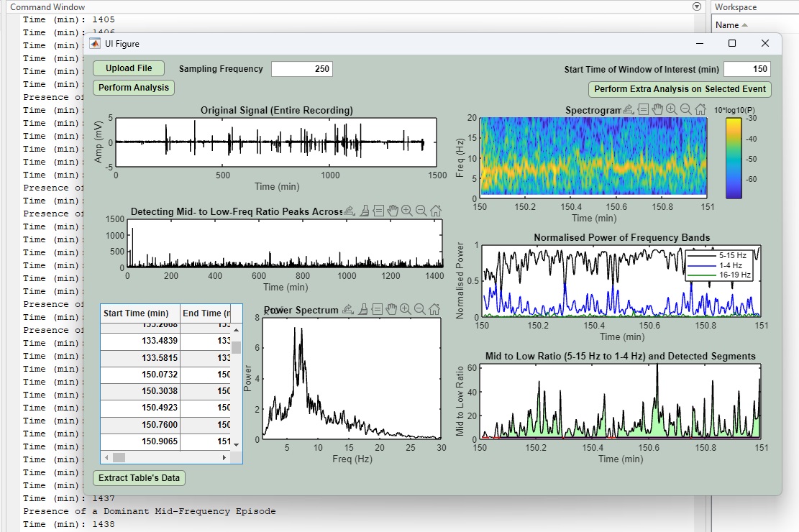
Task: Click the Upload File button
Action: 128,68
